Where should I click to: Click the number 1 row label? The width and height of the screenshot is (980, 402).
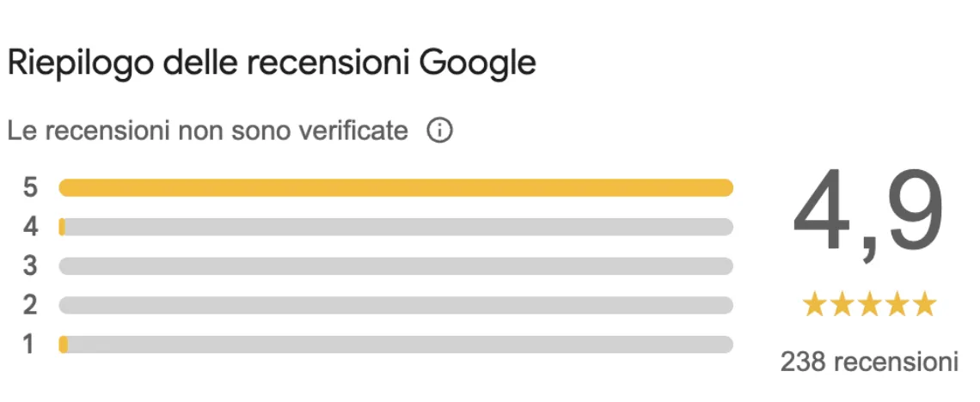(x=30, y=344)
